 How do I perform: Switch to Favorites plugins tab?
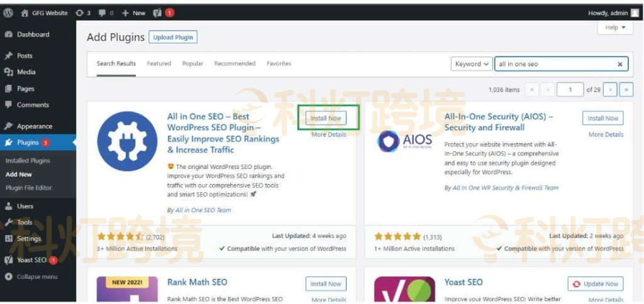279,63
